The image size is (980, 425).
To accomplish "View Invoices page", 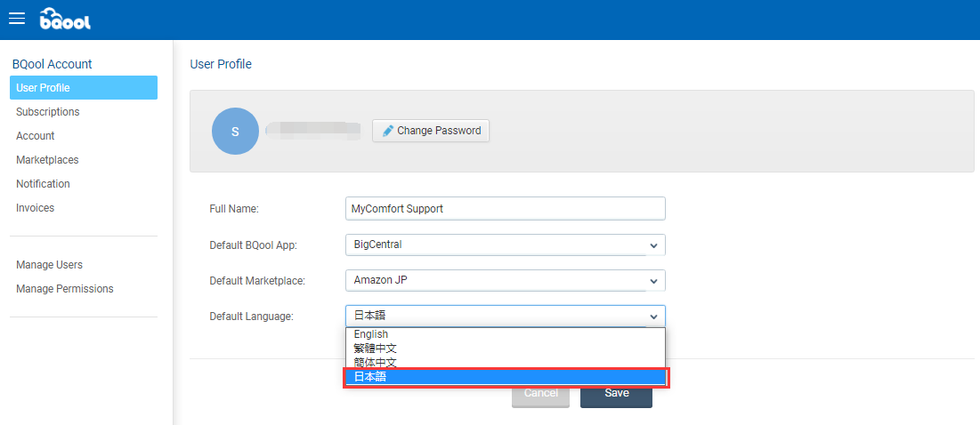I will click(x=35, y=208).
